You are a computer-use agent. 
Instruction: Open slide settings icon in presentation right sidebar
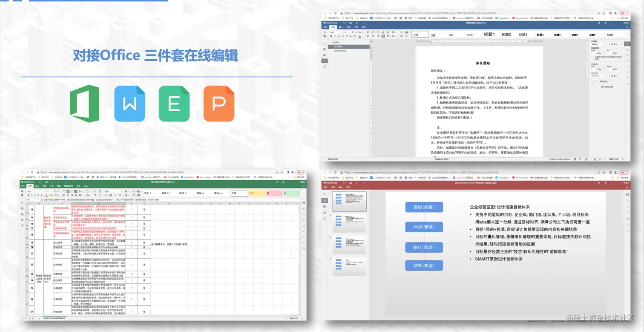627,194
